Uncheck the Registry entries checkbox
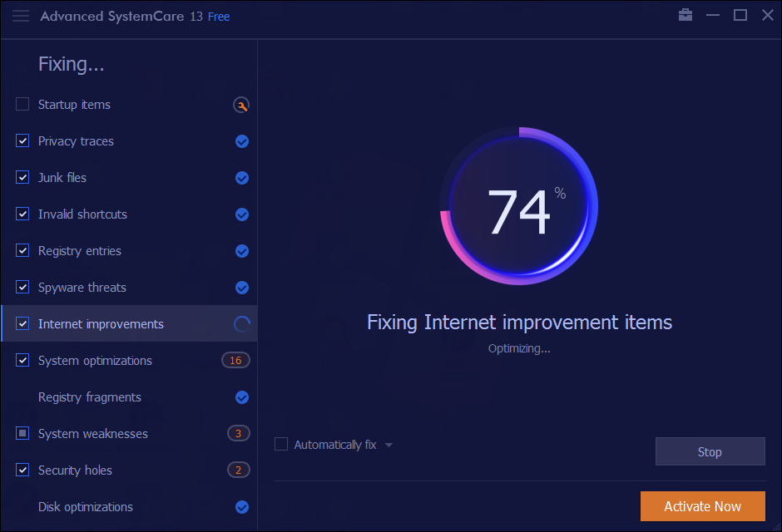The height and width of the screenshot is (532, 782). coord(22,250)
